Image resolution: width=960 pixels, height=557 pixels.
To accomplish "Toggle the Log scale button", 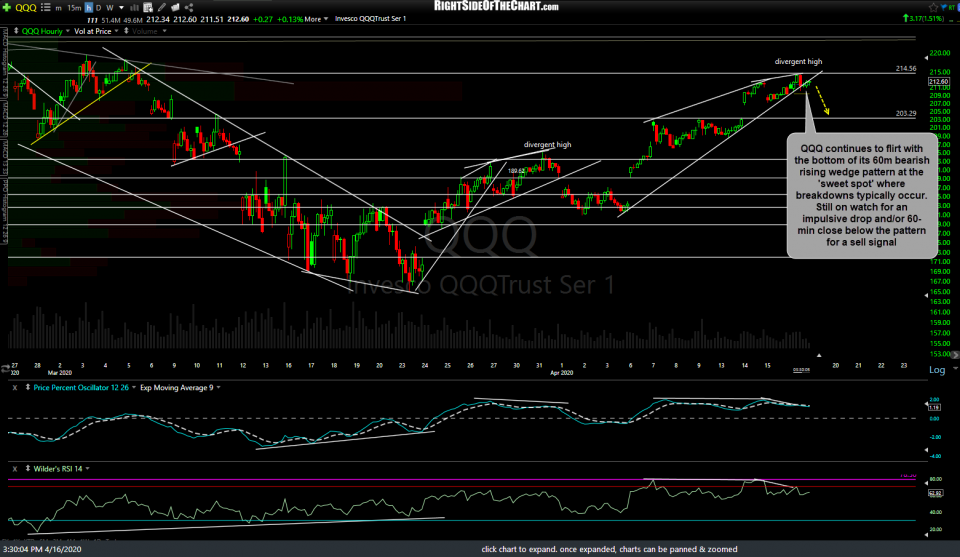I will tap(937, 370).
